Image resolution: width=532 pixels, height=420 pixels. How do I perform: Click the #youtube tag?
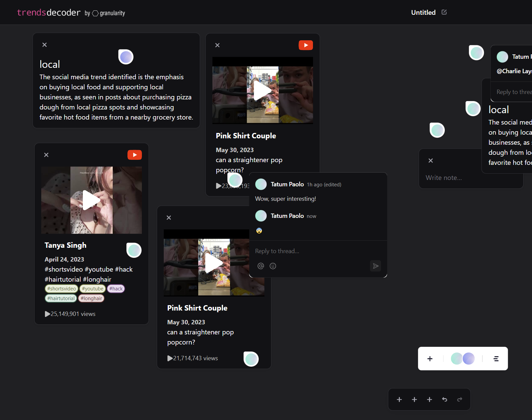pos(93,289)
